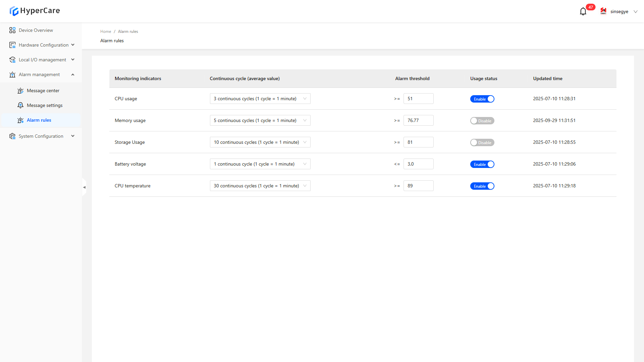Image resolution: width=644 pixels, height=362 pixels.
Task: Go to Home breadcrumb link
Action: point(105,32)
